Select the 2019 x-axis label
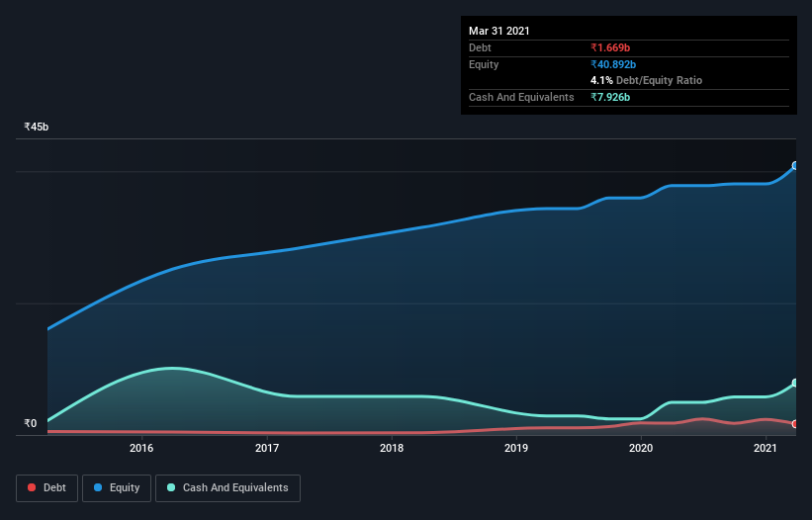The height and width of the screenshot is (520, 812). 516,448
